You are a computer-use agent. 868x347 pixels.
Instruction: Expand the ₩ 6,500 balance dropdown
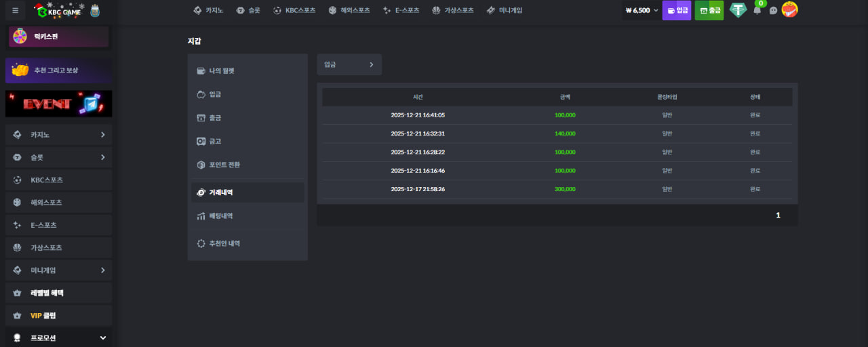642,10
